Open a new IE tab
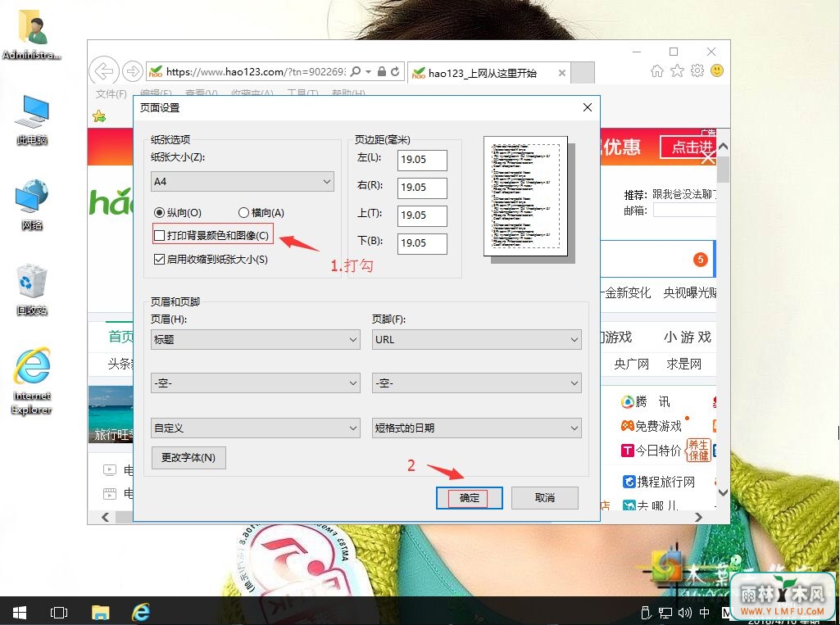 583,73
